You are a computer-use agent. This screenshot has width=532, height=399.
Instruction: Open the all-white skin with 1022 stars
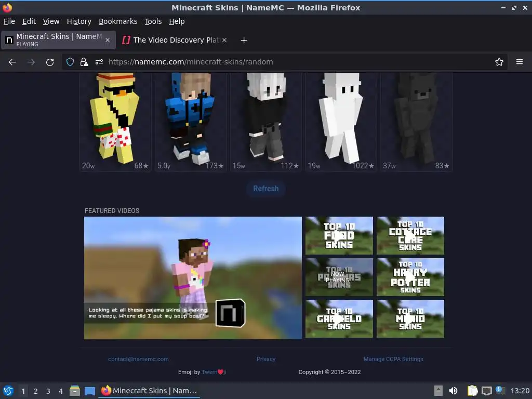(x=341, y=122)
